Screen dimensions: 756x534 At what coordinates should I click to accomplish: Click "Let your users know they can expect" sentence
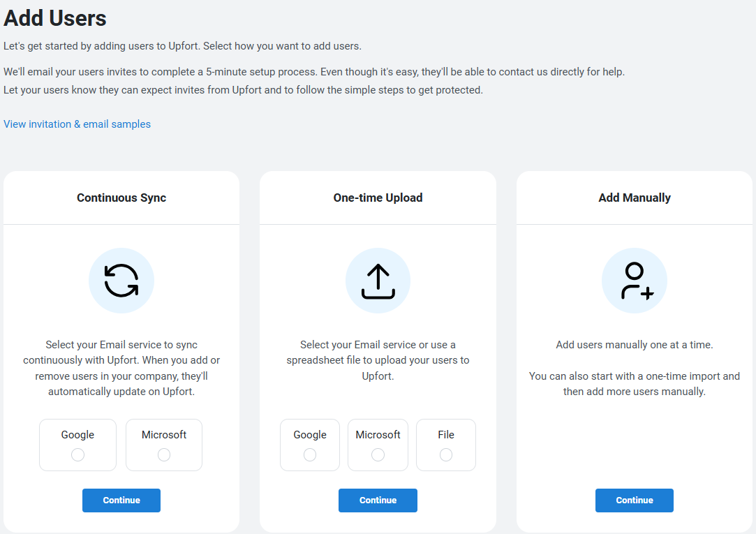tap(243, 90)
